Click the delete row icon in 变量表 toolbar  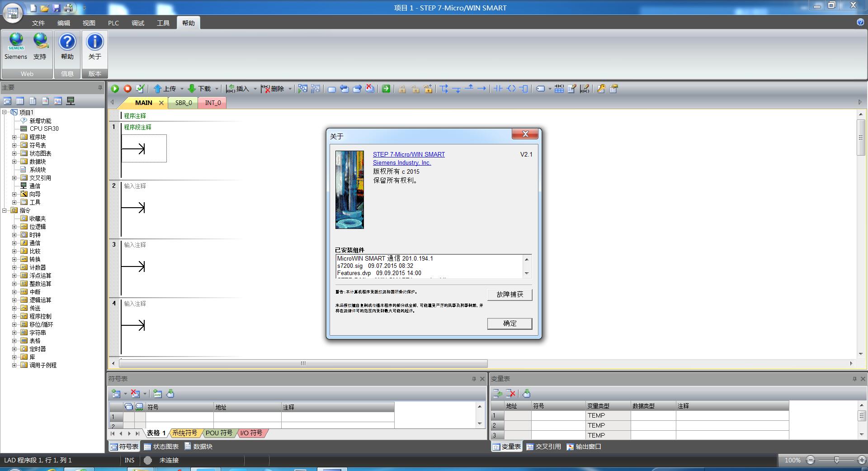pyautogui.click(x=511, y=393)
